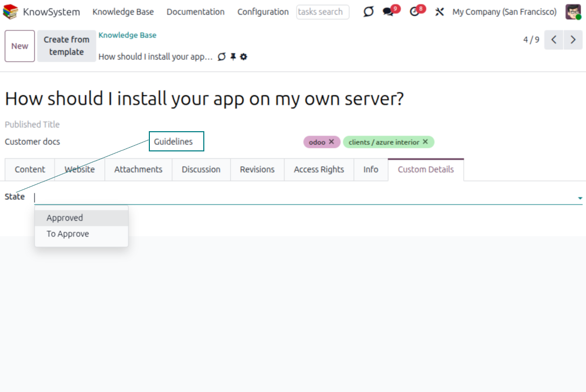
Task: Open the activities clock icon
Action: pyautogui.click(x=414, y=12)
